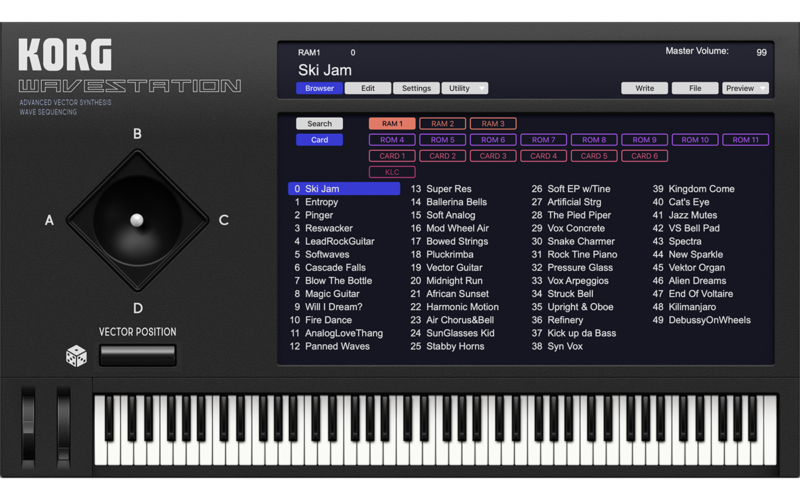Select the ROM 10 bank
This screenshot has width=800, height=500.
695,140
